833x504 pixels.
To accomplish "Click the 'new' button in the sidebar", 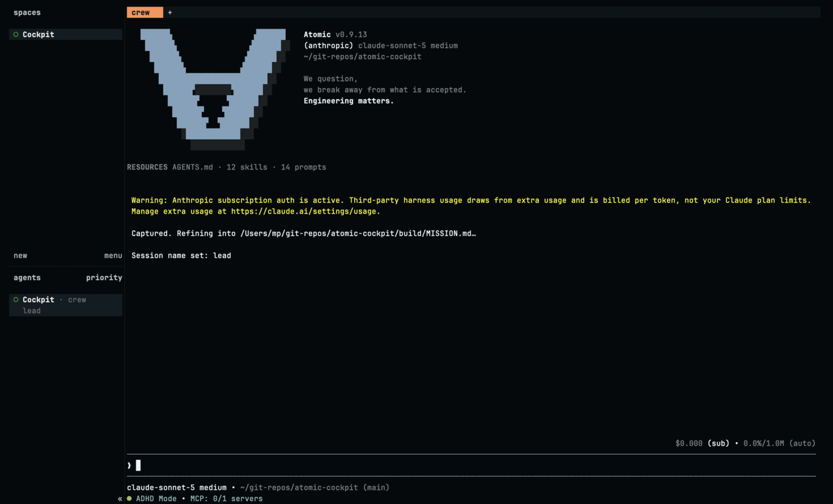I will (20, 256).
